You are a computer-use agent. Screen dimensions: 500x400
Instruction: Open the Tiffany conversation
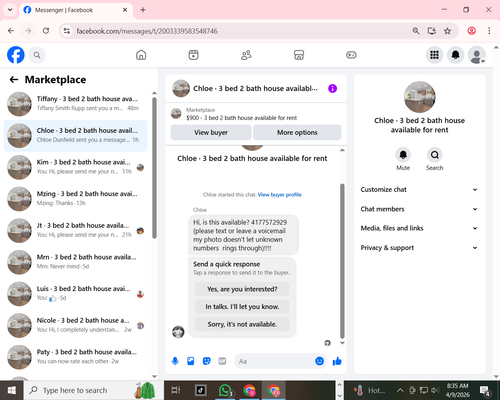click(75, 104)
